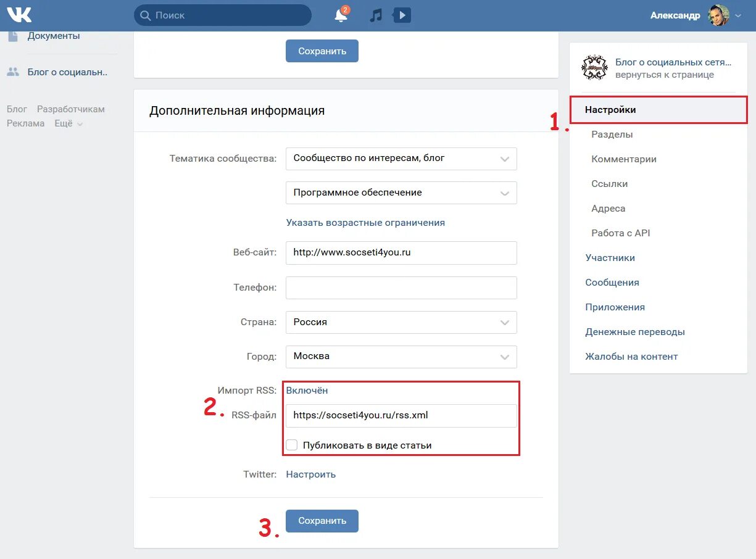Open the Адреса settings section
Screen dimensions: 756x559
[609, 209]
